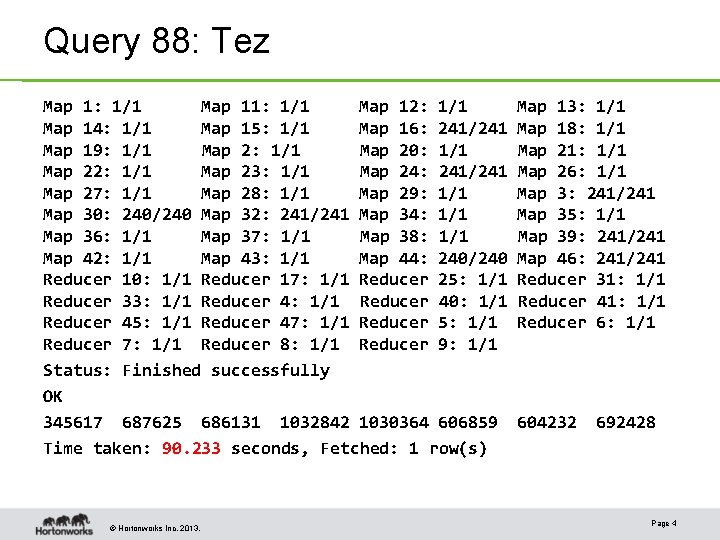Select the 'Map 23: 1/1' entry
Viewport: 720px width, 540px height.
(255, 171)
